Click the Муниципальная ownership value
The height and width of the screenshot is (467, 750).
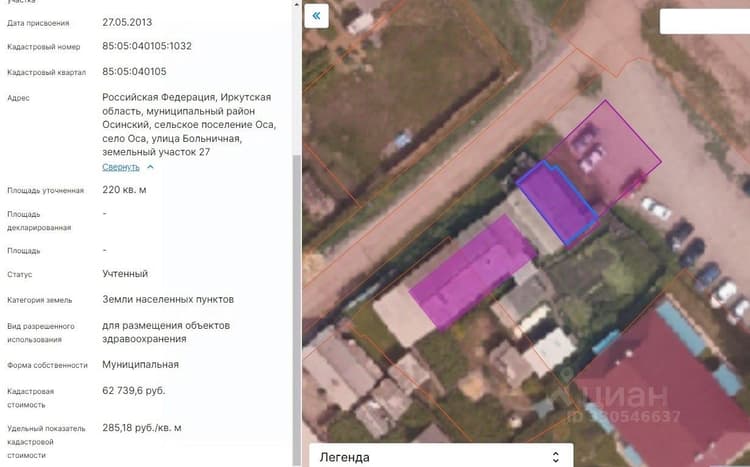141,365
